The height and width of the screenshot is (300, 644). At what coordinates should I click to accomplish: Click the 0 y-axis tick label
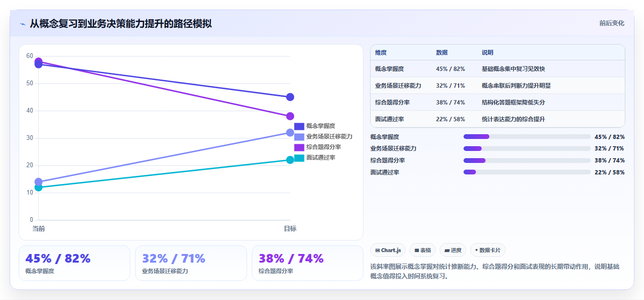pos(32,220)
